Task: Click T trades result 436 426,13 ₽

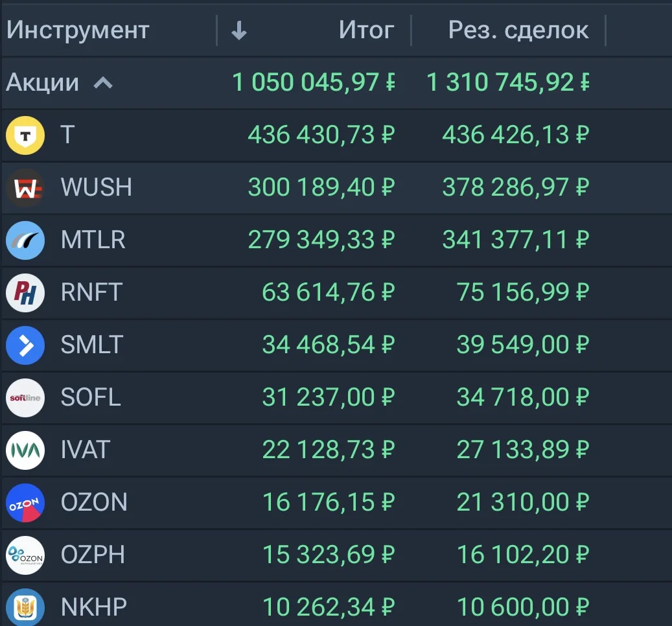Action: [x=516, y=135]
